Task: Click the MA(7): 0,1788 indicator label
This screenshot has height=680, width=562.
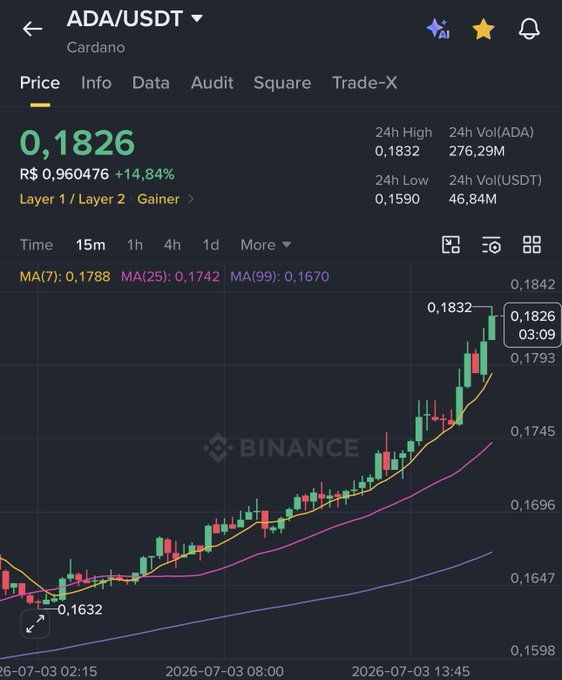Action: point(65,276)
